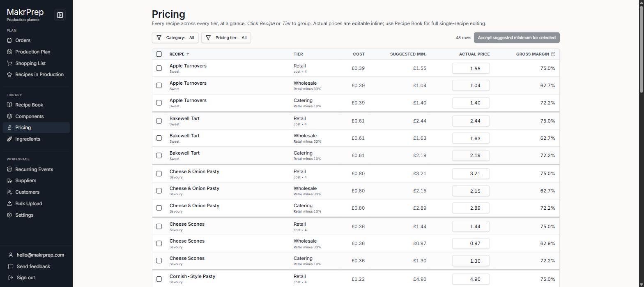Click the Gross Margin help question icon

[x=553, y=54]
